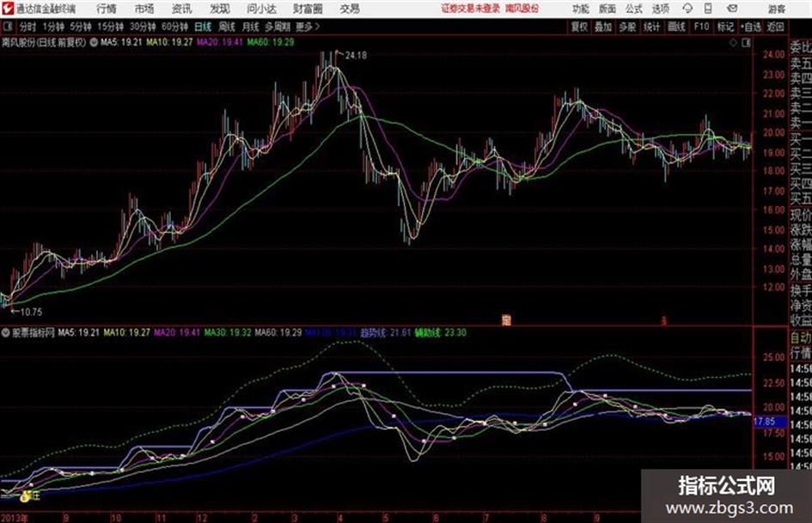Click the red TDX application logo icon
The image size is (812, 523).
coord(8,9)
